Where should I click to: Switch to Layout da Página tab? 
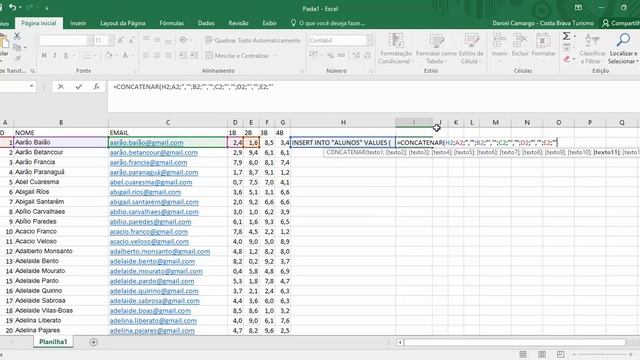122,23
